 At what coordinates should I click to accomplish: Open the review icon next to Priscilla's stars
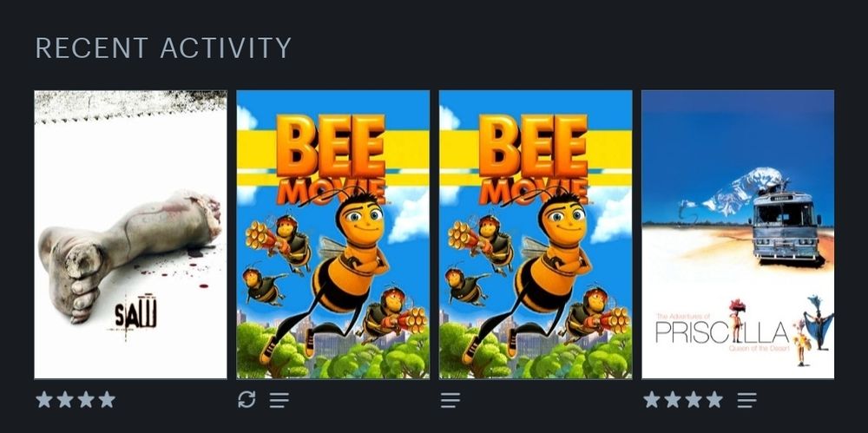click(x=746, y=400)
